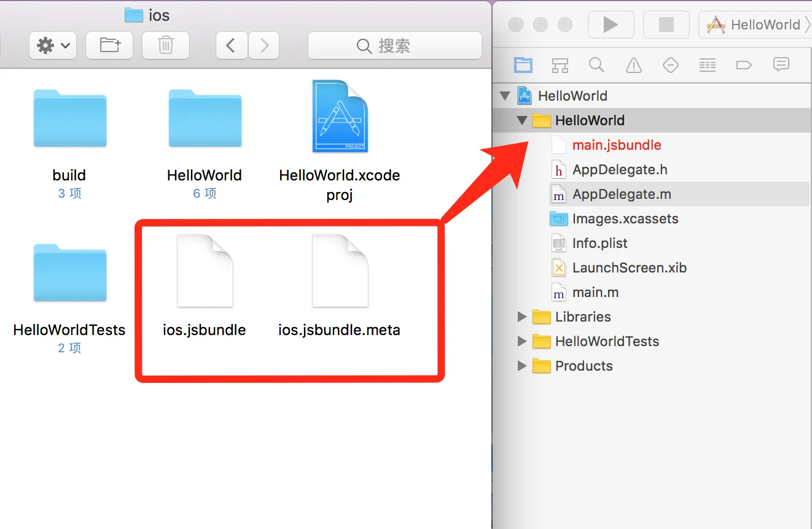This screenshot has width=812, height=529.
Task: Show the Issue navigator
Action: click(634, 64)
